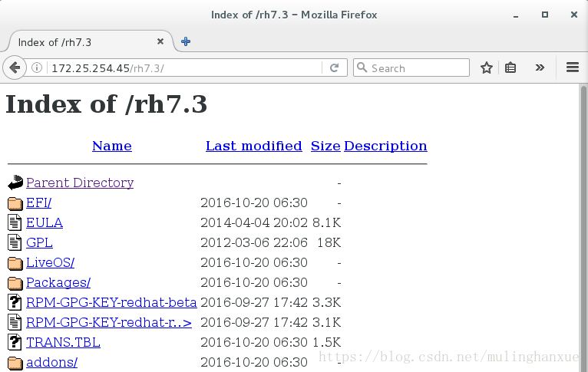588x372 pixels.
Task: Click the unknown-file icon beside TRANS.TBL
Action: click(15, 342)
